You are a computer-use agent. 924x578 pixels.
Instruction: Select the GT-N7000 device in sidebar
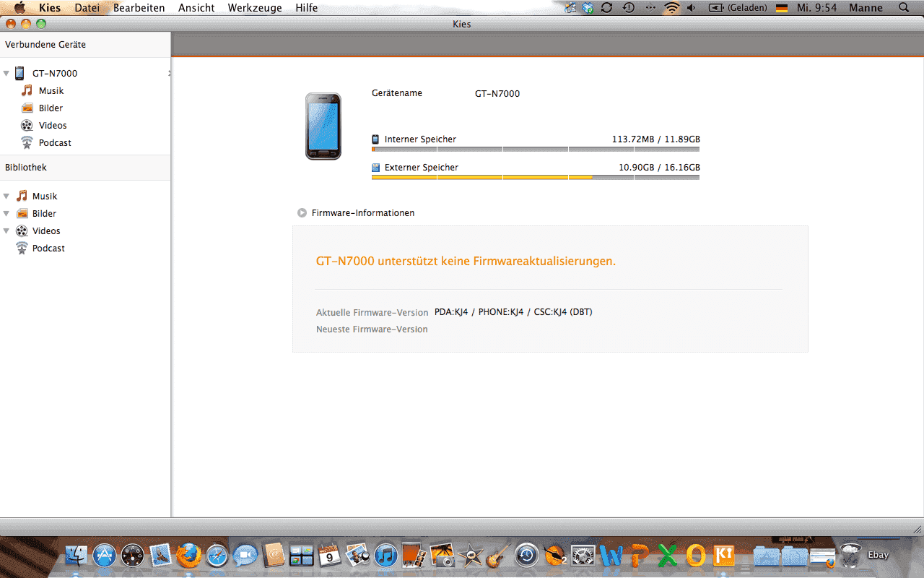[x=55, y=73]
